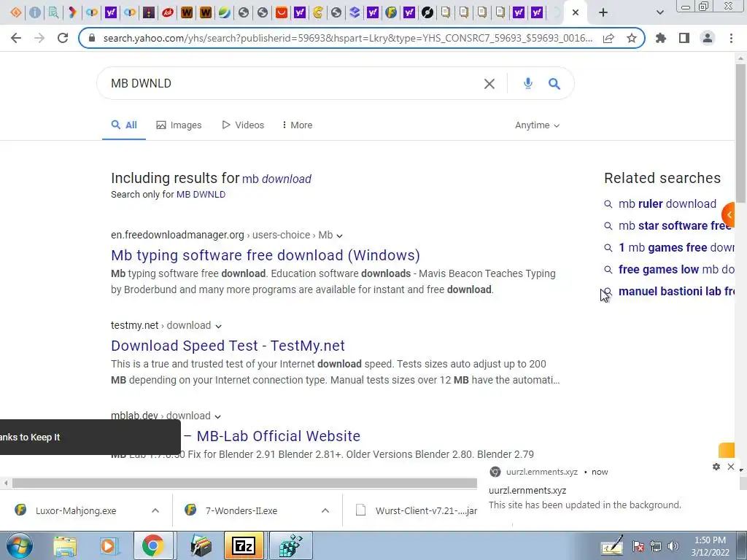Click the 'mb download' suggested query link
The height and width of the screenshot is (560, 747).
click(276, 179)
